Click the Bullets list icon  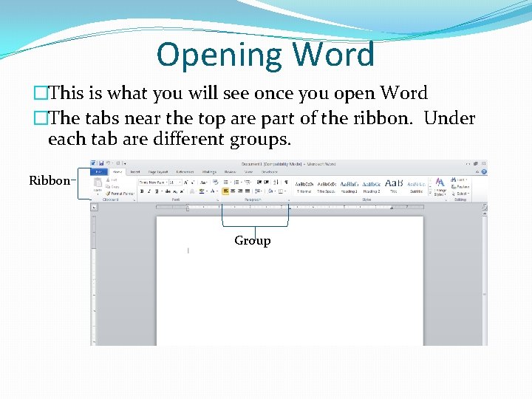[226, 183]
